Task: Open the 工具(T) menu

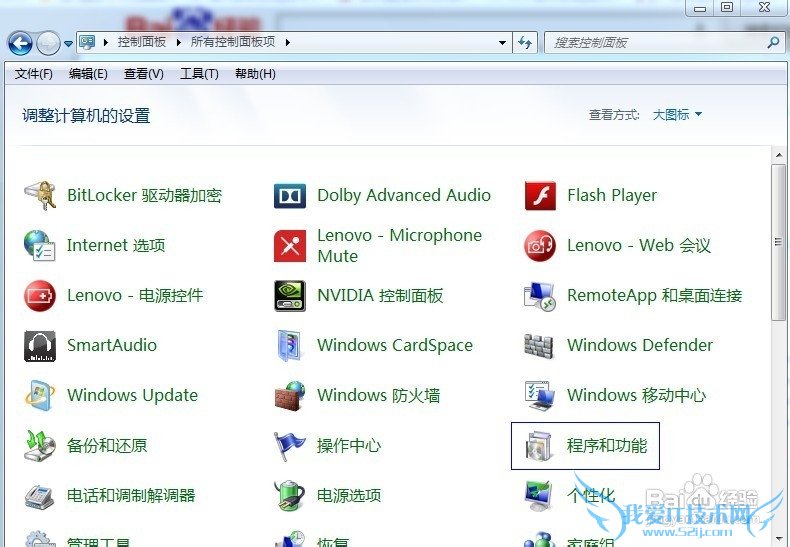Action: (x=199, y=74)
